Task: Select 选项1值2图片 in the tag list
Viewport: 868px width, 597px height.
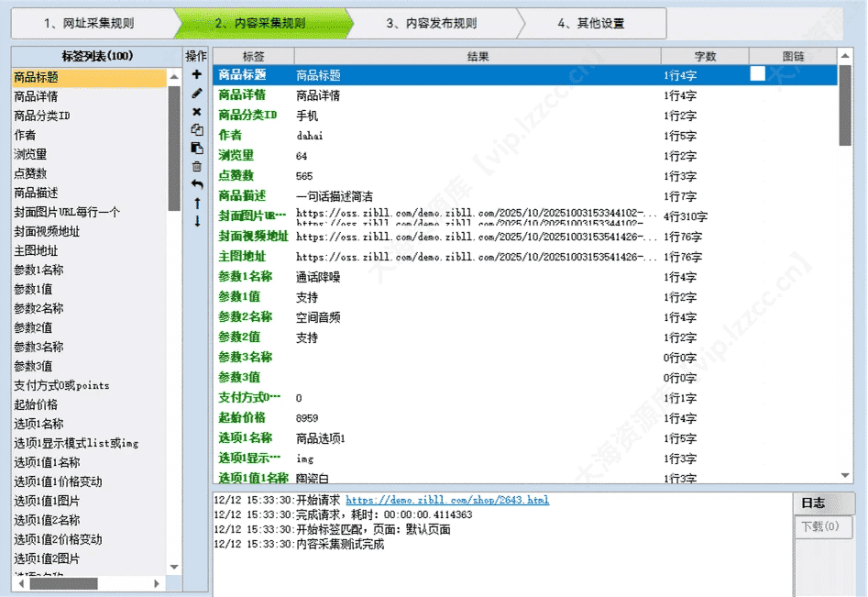Action: (89, 558)
